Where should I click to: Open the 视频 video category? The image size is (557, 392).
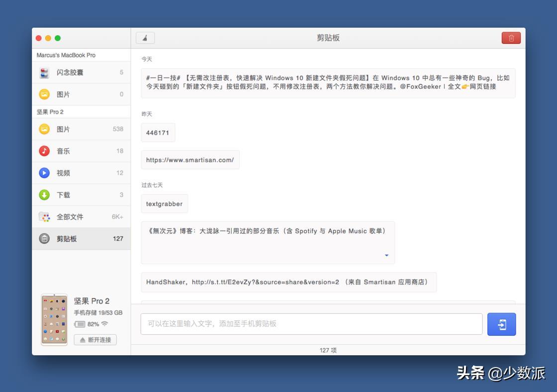coord(81,173)
